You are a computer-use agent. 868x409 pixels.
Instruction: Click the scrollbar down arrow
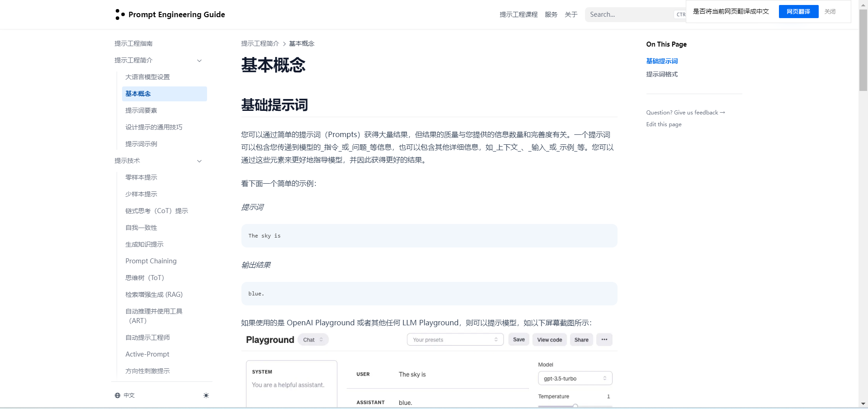863,404
